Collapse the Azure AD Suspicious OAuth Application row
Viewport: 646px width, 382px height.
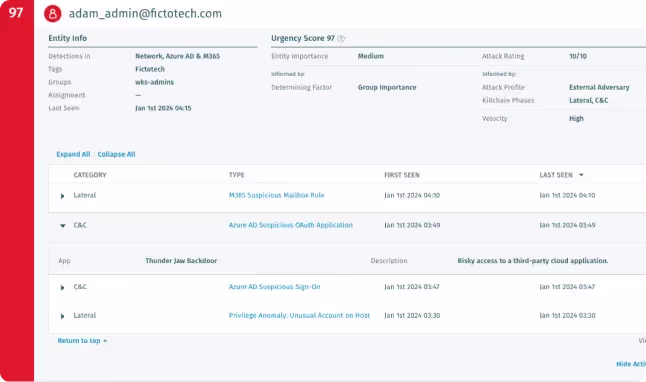point(63,225)
